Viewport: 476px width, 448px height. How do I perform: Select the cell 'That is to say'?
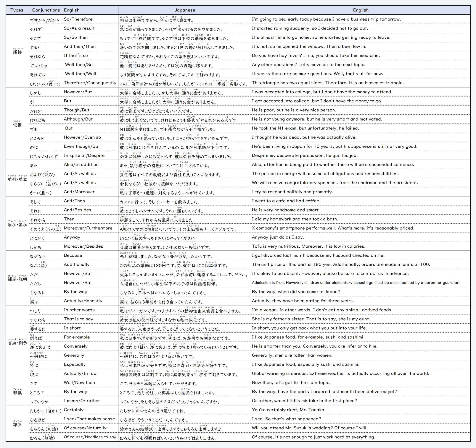click(91, 319)
